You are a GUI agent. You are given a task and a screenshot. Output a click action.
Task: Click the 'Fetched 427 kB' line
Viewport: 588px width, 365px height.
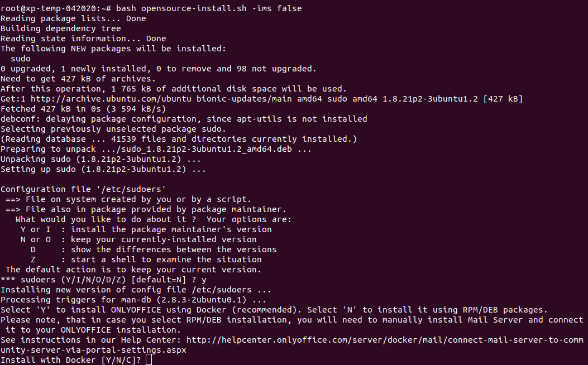pos(83,109)
